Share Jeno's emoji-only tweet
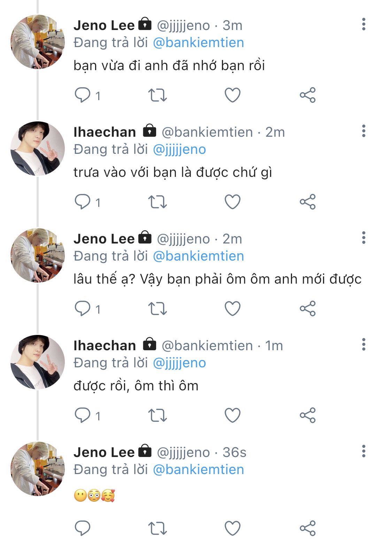 coord(307,528)
